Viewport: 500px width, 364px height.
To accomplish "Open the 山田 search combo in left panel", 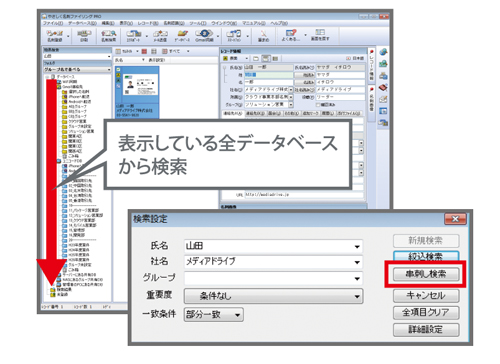I will (77, 56).
